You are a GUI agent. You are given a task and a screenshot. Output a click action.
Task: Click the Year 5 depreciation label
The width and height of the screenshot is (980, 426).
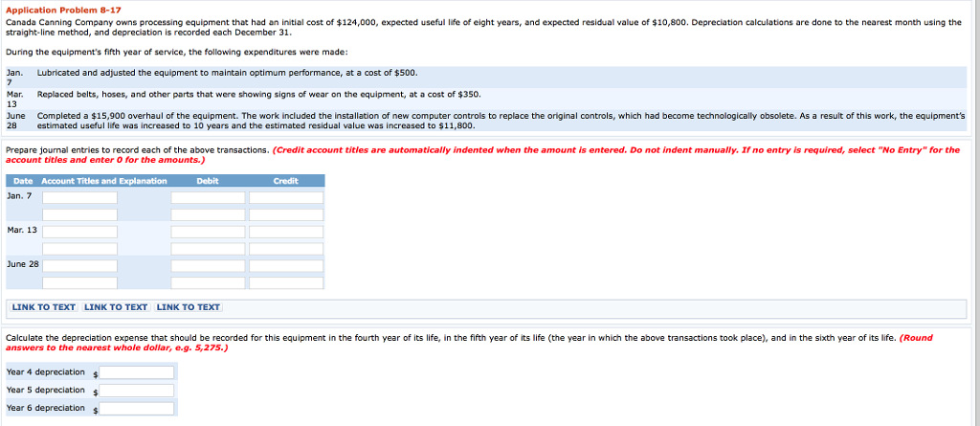coord(46,390)
